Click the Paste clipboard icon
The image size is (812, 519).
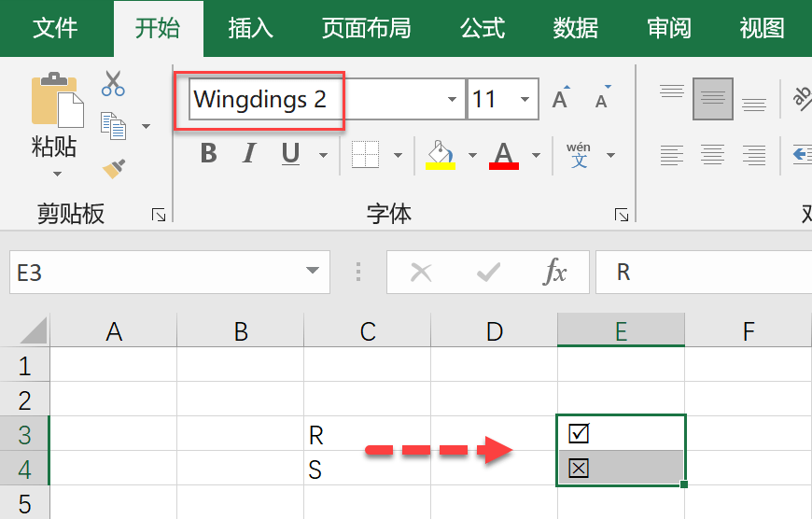[57, 100]
